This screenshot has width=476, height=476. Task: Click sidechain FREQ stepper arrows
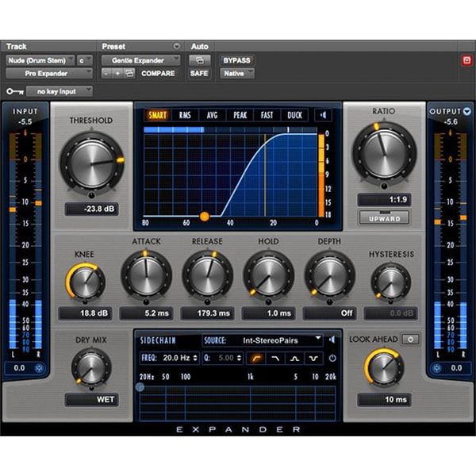click(x=195, y=359)
